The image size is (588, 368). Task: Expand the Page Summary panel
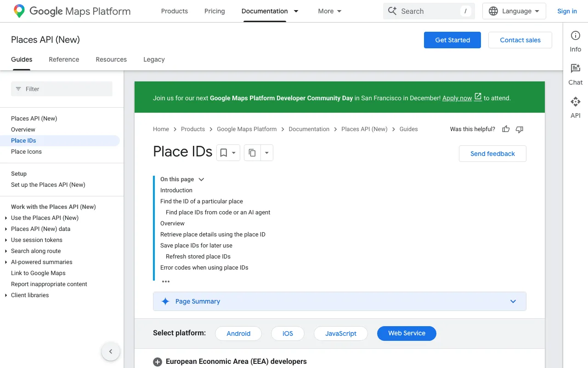(x=339, y=301)
